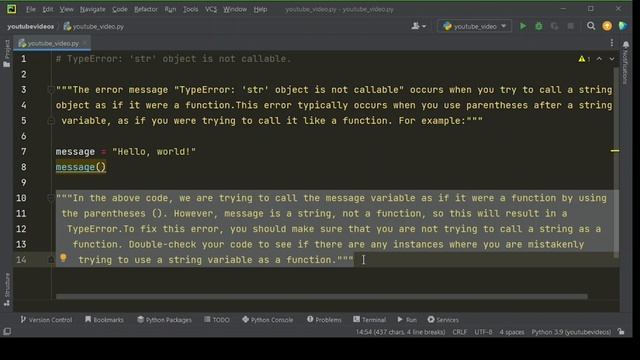Open the VCS menu
Viewport: 640px width, 360px height.
coord(211,9)
